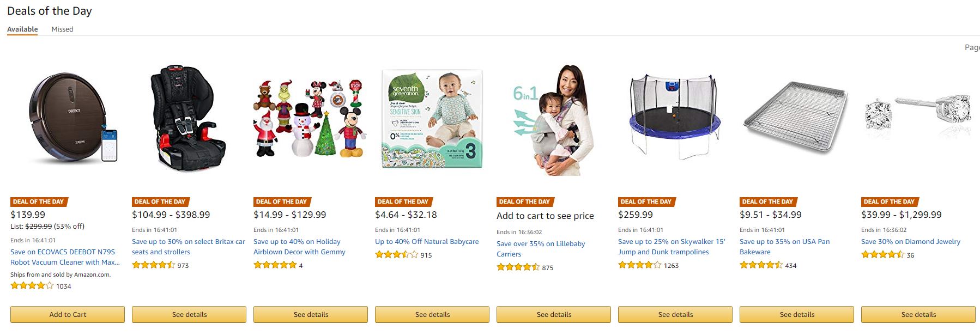Click the Holiday Airblown Decor inflatables image
This screenshot has width=980, height=336.
[x=310, y=119]
